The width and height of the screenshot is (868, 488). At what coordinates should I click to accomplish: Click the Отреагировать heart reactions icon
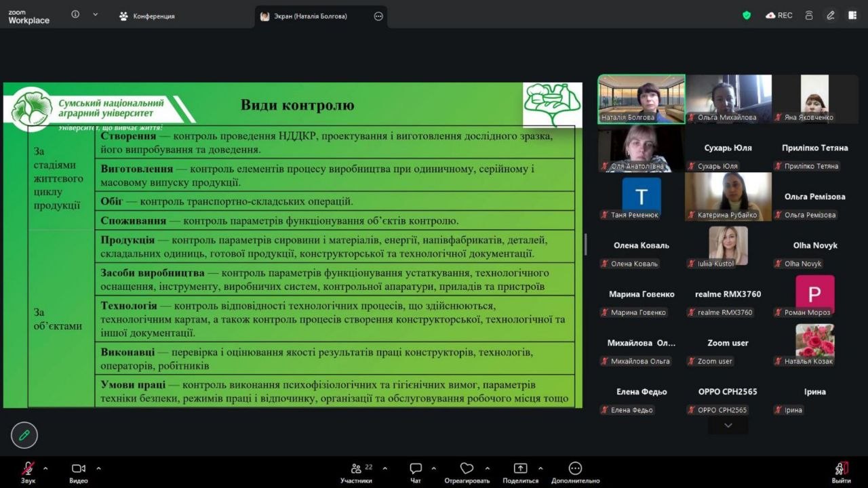pos(467,469)
